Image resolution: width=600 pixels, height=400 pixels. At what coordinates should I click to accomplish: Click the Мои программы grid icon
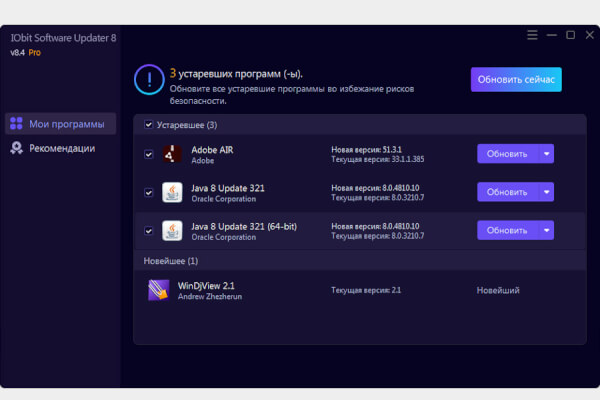click(x=16, y=124)
